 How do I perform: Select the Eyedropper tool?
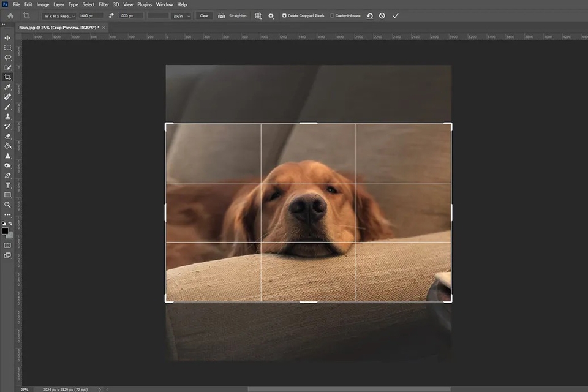7,87
